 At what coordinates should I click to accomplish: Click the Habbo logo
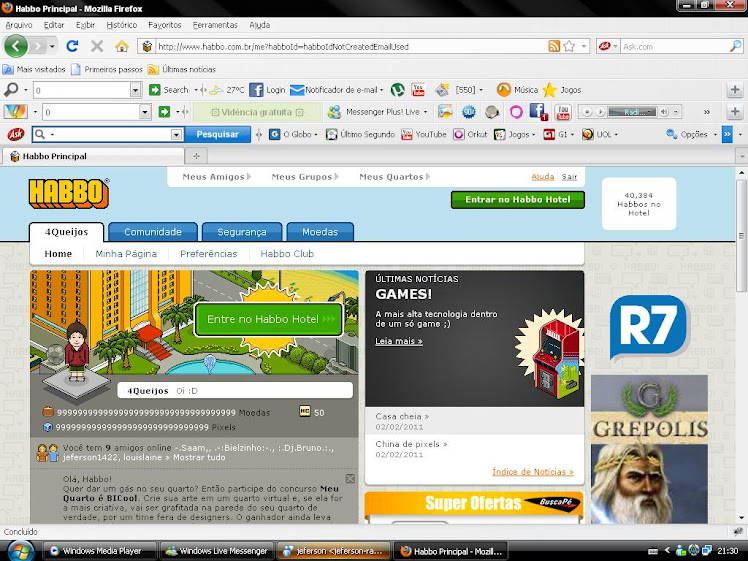tap(69, 193)
